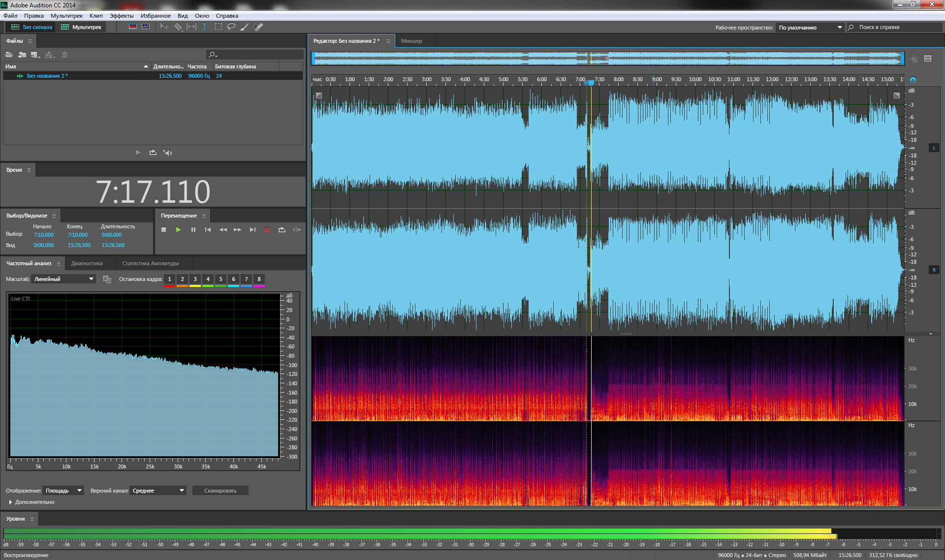
Task: Click the Open File folder icon
Action: click(9, 55)
